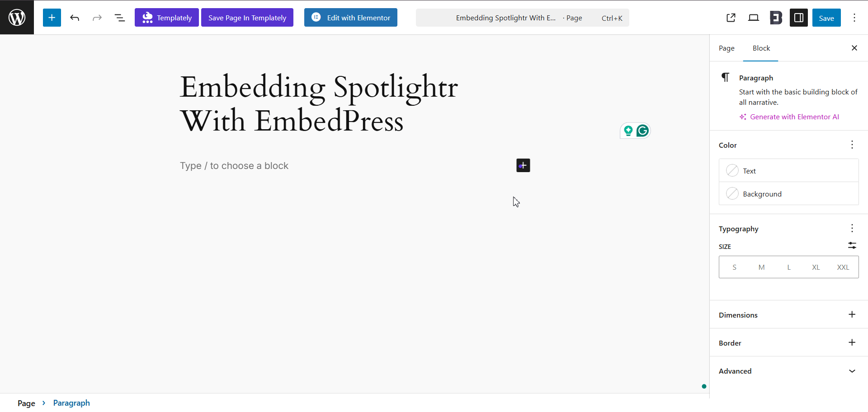Click the Undo arrow icon
The image size is (868, 412).
tap(75, 18)
